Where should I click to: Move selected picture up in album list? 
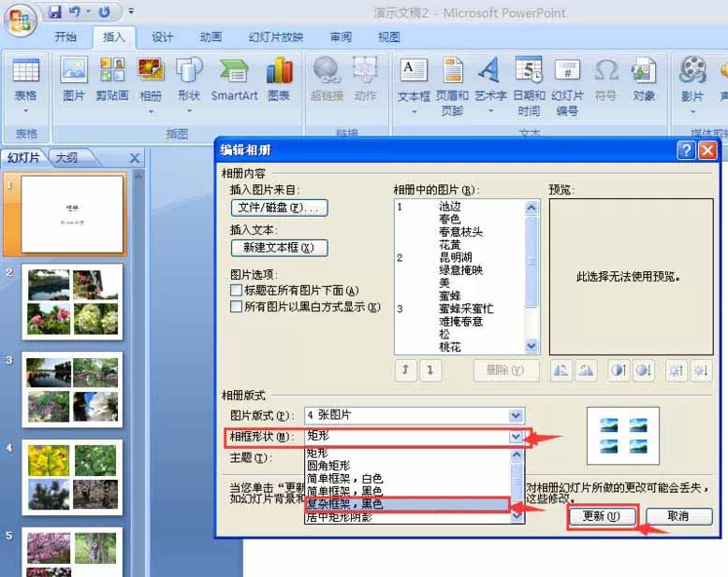pyautogui.click(x=405, y=370)
